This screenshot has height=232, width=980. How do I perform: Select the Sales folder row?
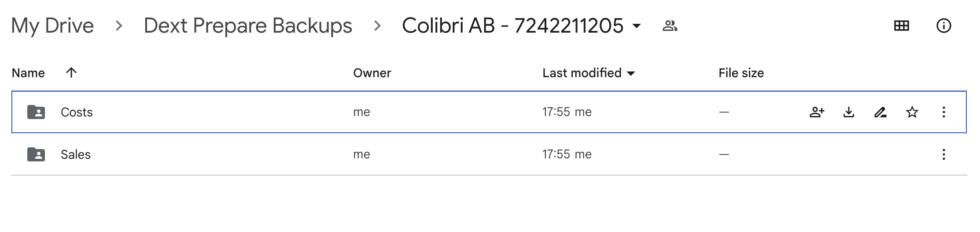coord(489,154)
